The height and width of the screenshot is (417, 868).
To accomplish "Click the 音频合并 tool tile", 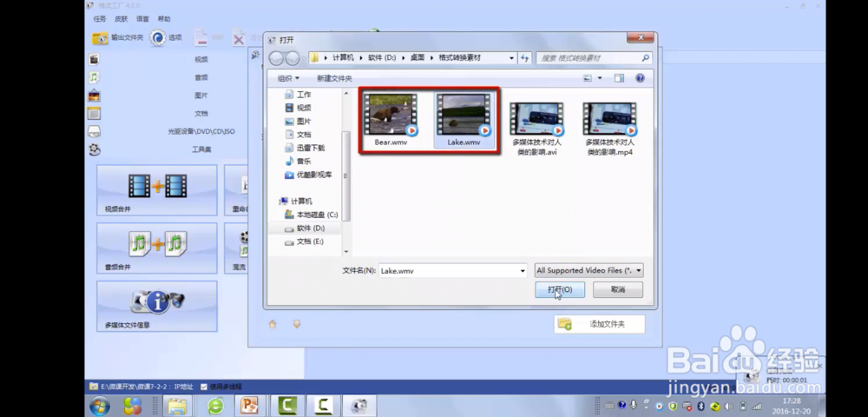I will (x=156, y=248).
